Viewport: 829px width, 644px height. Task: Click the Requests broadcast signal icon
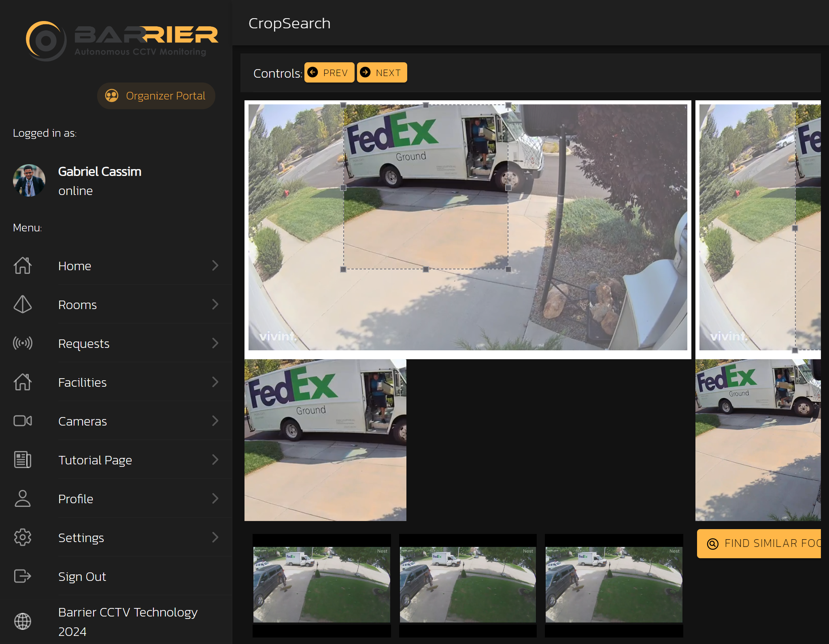[x=23, y=343]
